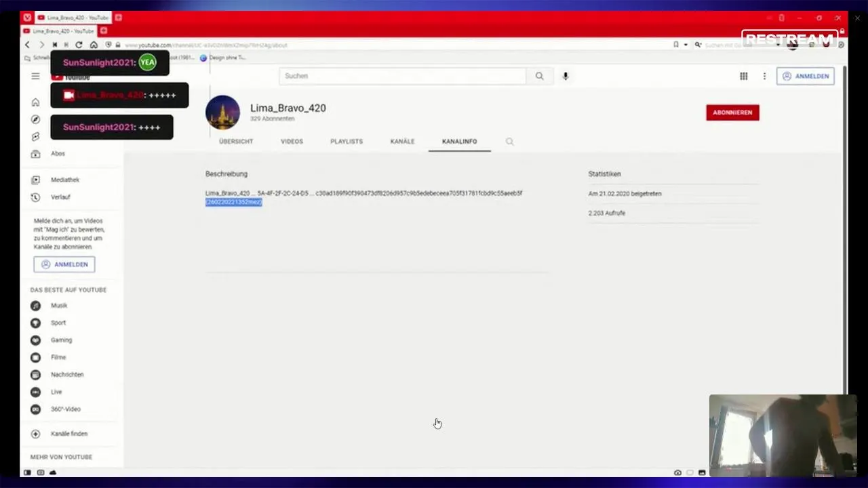
Task: Switch to the PLAYLISTS tab
Action: pos(347,141)
